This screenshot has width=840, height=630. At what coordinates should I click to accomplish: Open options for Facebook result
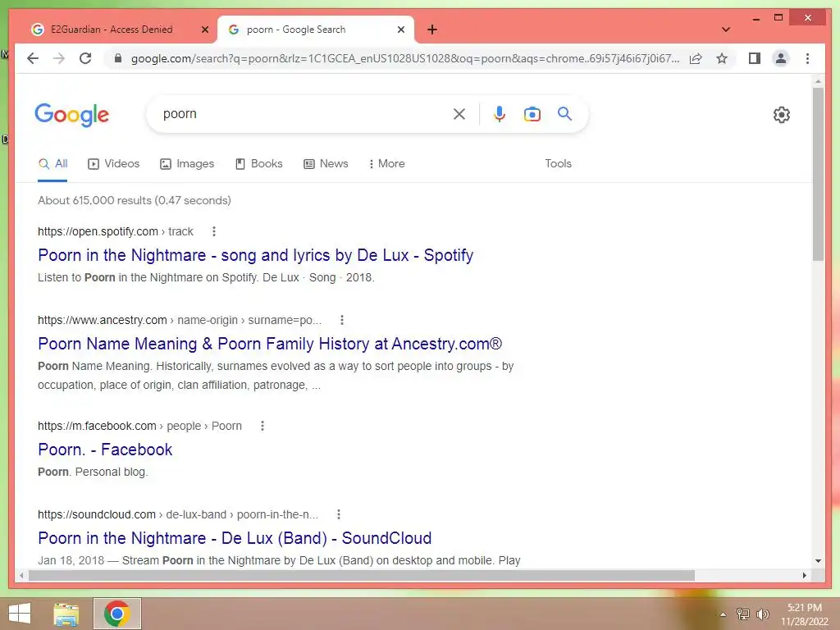[x=262, y=426]
